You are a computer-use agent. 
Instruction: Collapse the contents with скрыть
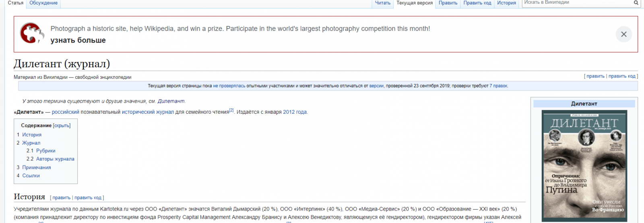click(x=62, y=126)
